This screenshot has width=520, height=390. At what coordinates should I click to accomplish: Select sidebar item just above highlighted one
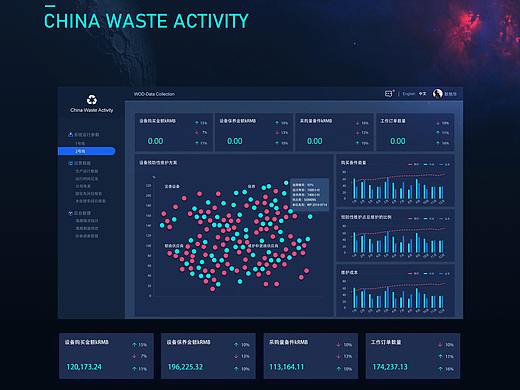point(80,143)
